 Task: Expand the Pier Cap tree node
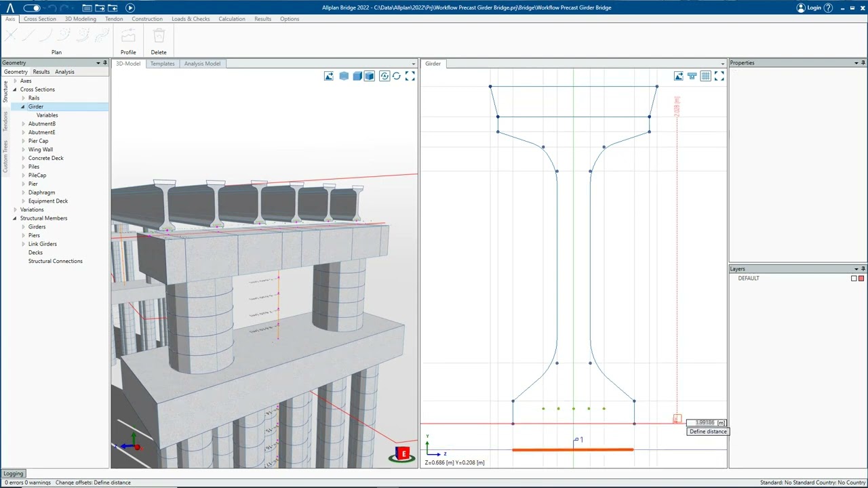click(23, 141)
